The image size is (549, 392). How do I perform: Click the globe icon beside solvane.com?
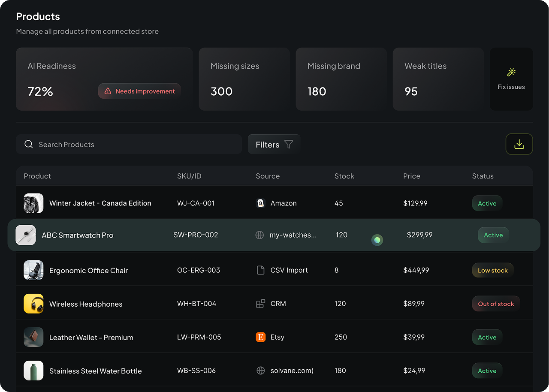(x=260, y=370)
